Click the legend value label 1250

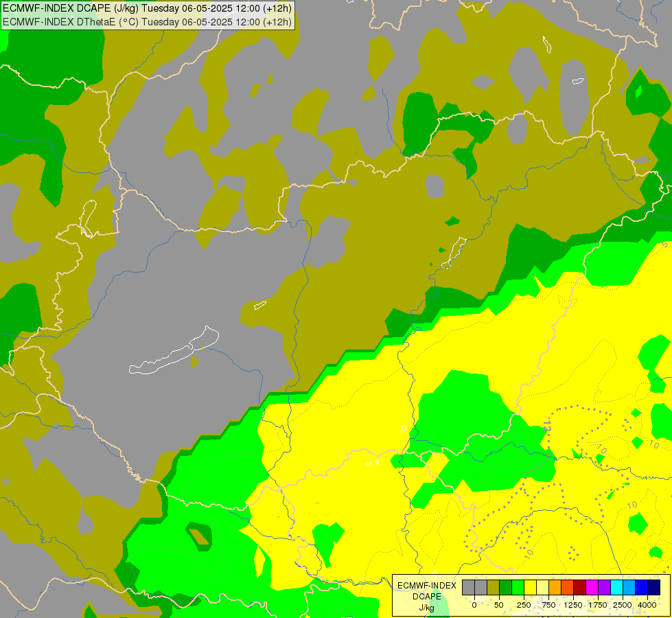(x=573, y=605)
